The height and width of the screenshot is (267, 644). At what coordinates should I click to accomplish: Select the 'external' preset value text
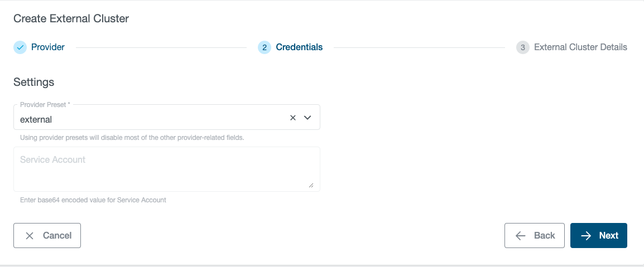pyautogui.click(x=36, y=119)
